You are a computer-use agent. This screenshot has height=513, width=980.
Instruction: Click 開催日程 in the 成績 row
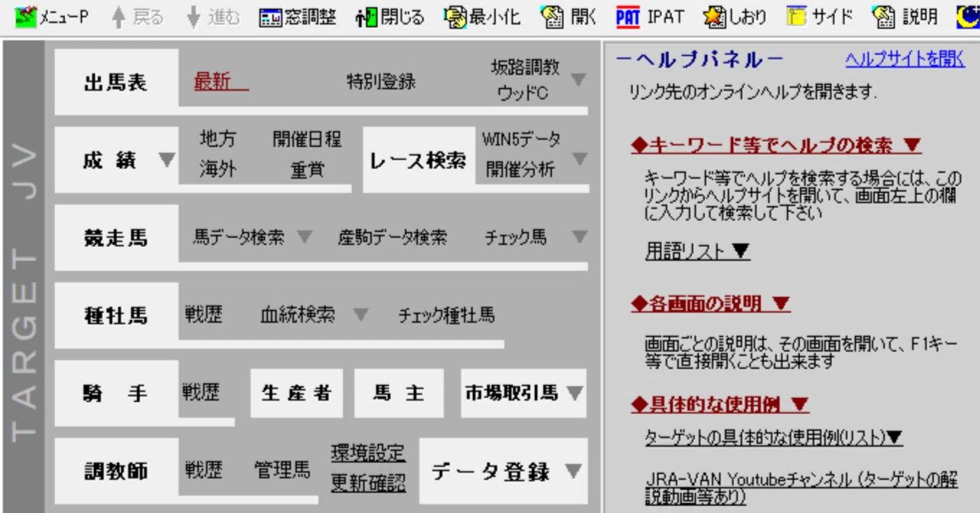point(307,139)
